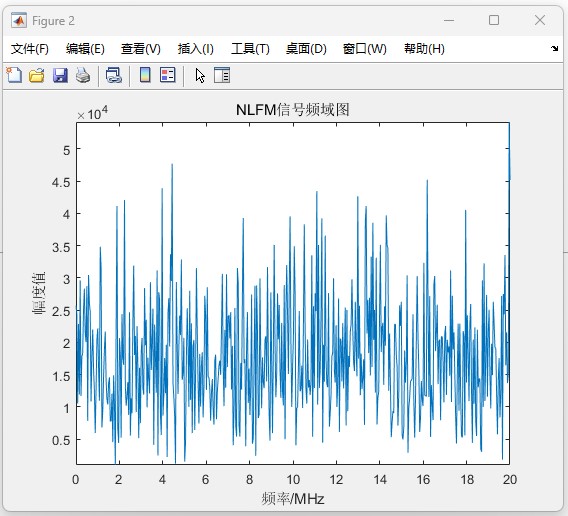Viewport: 568px width, 516px height.
Task: Open the 查看(V) menu
Action: point(141,49)
